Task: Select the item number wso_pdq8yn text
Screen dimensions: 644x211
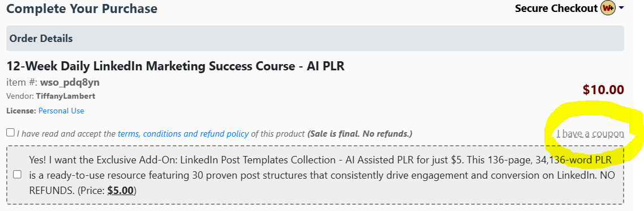Action: pos(70,82)
